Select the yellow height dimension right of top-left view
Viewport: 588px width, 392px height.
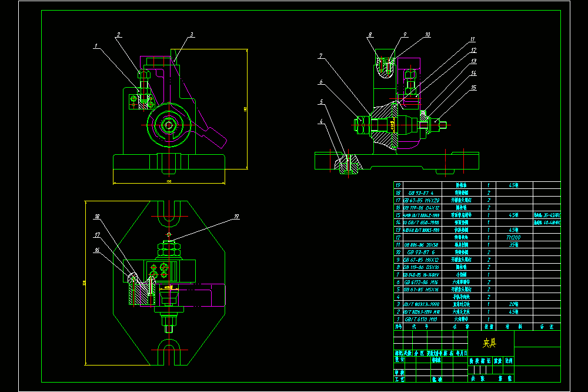[x=245, y=109]
